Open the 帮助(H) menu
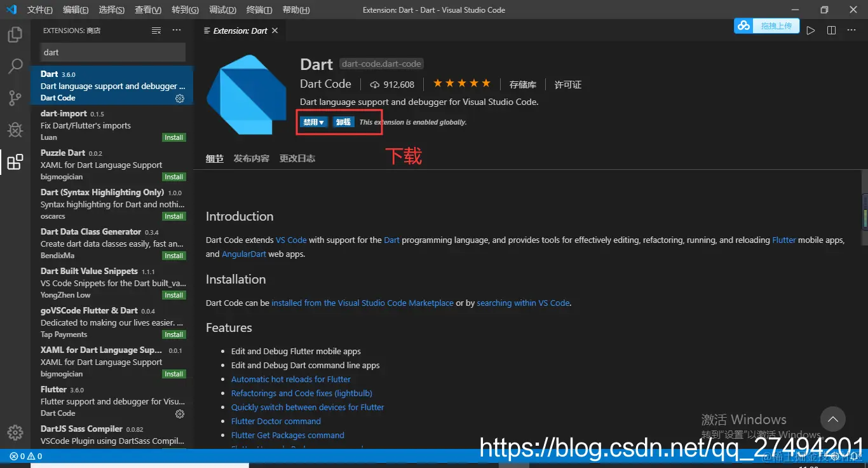 point(296,10)
